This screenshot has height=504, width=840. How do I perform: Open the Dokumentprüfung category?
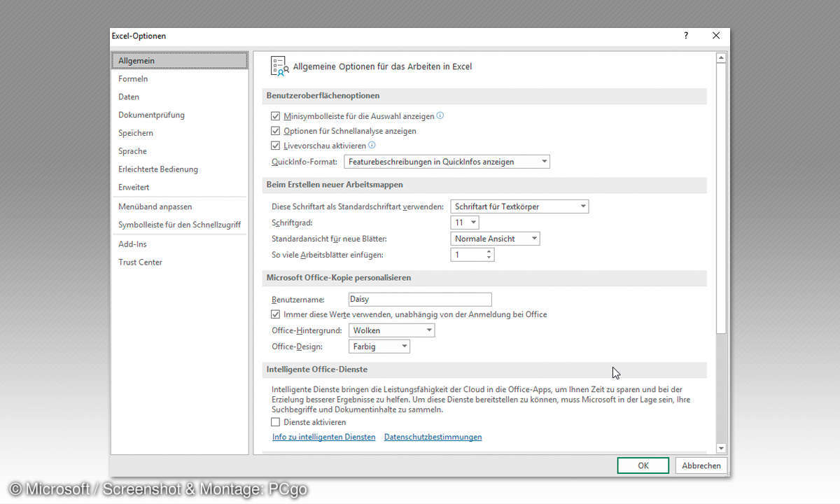coord(180,115)
